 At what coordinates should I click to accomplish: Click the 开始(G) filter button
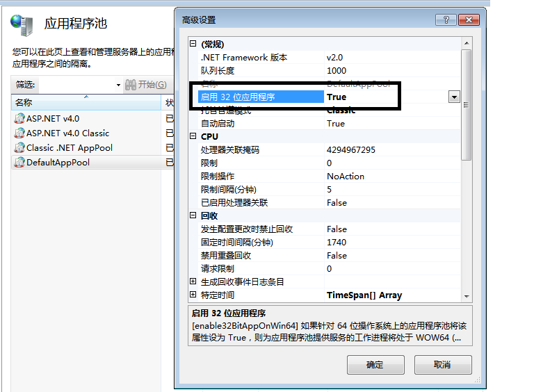click(x=146, y=85)
